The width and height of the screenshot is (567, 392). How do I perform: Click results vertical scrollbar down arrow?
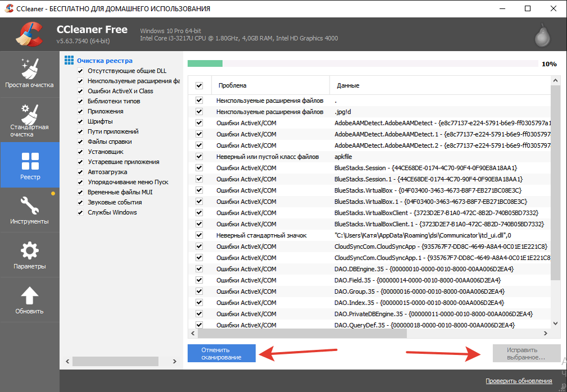[555, 323]
